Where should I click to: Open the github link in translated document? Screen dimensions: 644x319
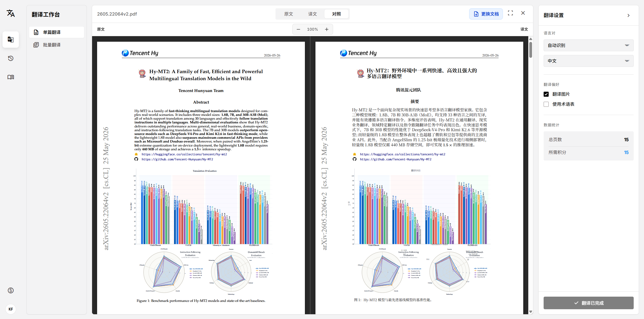coord(395,159)
